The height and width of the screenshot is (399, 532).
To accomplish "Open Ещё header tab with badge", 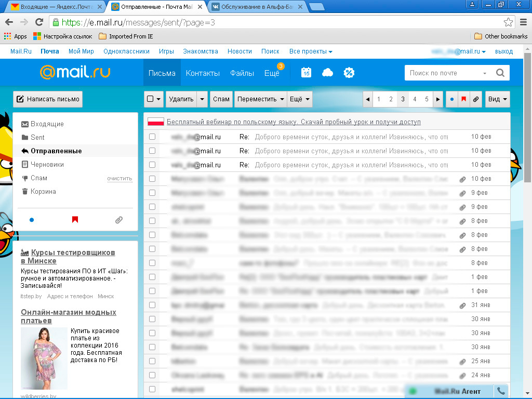I will tap(272, 73).
